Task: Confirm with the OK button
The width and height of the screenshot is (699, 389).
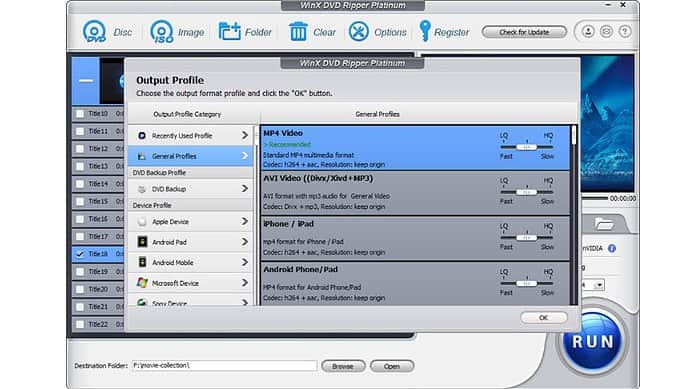Action: 543,318
